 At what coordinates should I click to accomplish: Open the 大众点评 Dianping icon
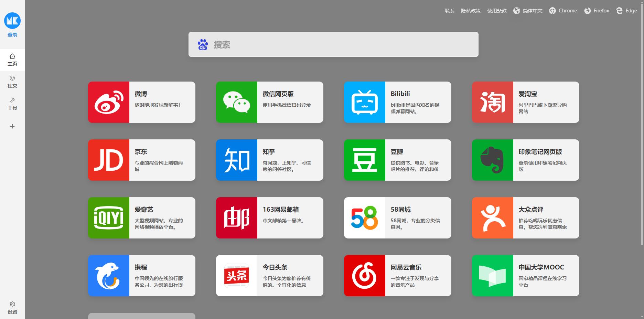pyautogui.click(x=493, y=218)
